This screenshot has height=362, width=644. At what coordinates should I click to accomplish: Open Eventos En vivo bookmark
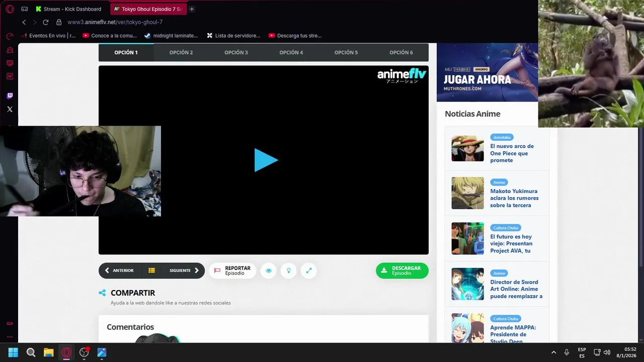click(x=48, y=36)
